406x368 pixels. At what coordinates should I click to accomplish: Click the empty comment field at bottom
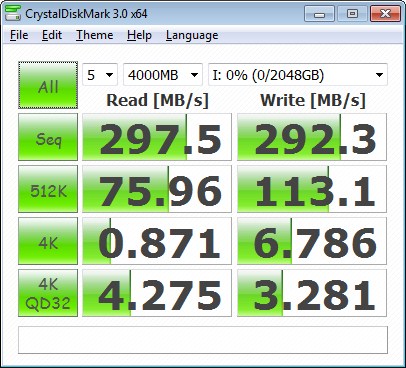point(203,340)
